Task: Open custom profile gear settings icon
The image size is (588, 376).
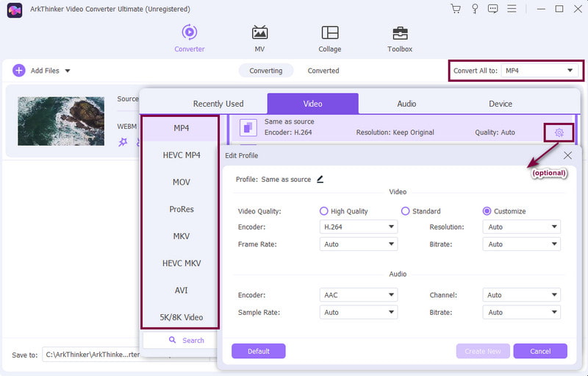Action: (x=559, y=132)
